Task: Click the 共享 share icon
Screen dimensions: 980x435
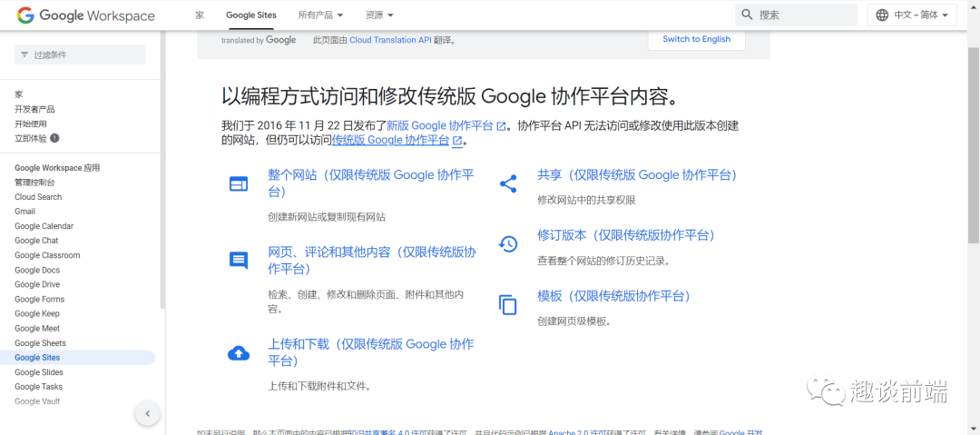Action: tap(508, 183)
